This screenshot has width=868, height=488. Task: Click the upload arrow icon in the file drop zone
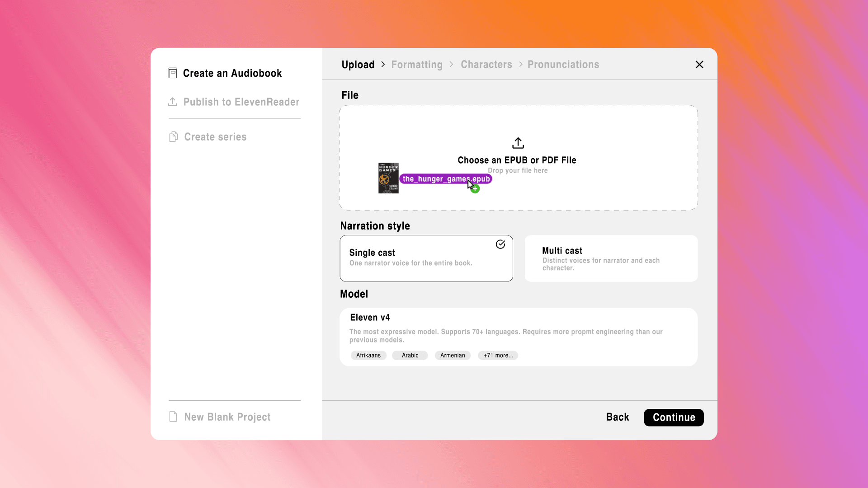(518, 143)
